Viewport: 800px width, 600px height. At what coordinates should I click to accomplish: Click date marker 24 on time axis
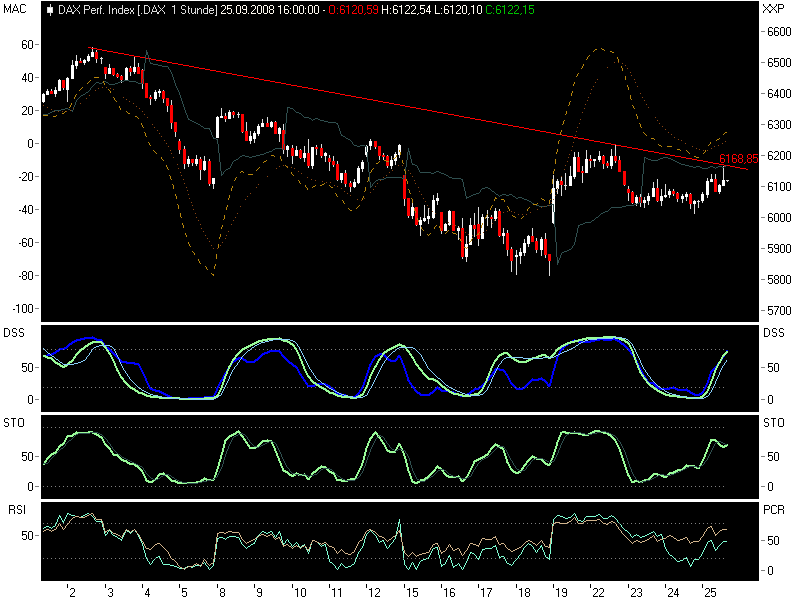(673, 592)
